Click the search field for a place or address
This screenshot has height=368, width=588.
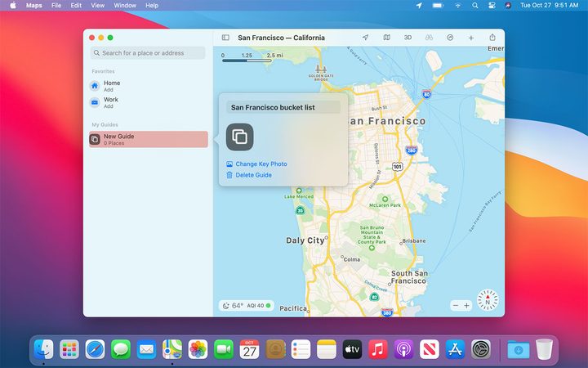(x=148, y=53)
